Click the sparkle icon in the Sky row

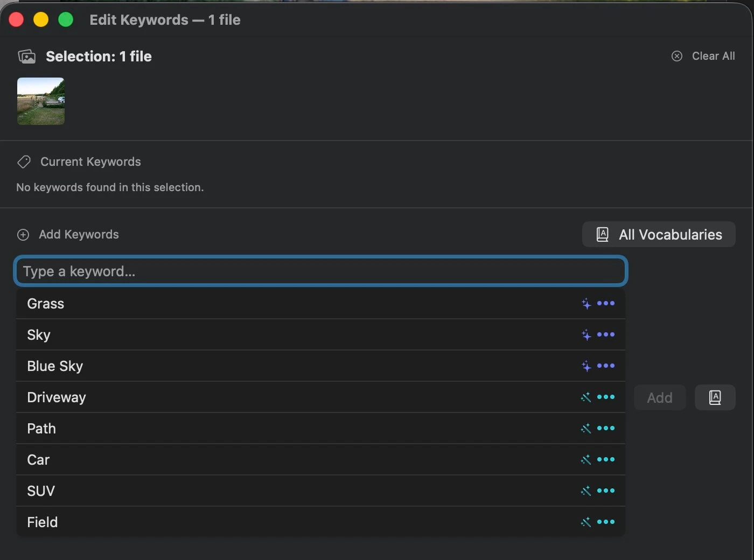click(586, 335)
